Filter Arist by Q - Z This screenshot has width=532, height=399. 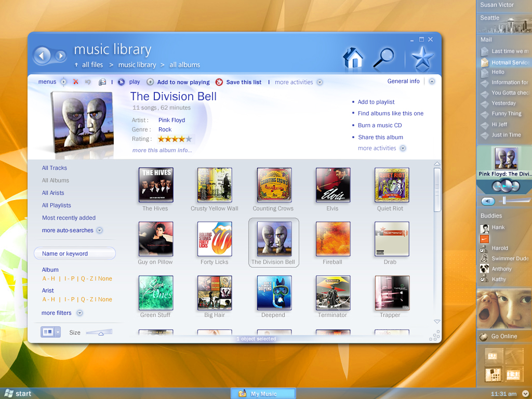click(87, 299)
